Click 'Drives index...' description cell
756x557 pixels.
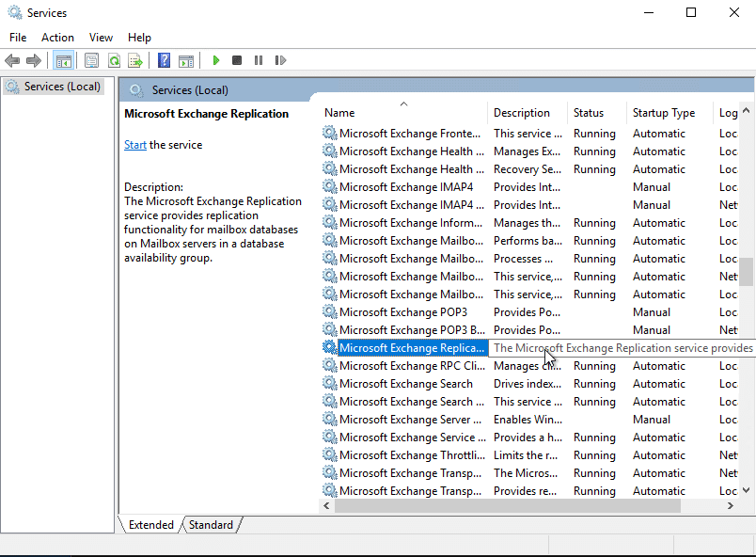528,383
